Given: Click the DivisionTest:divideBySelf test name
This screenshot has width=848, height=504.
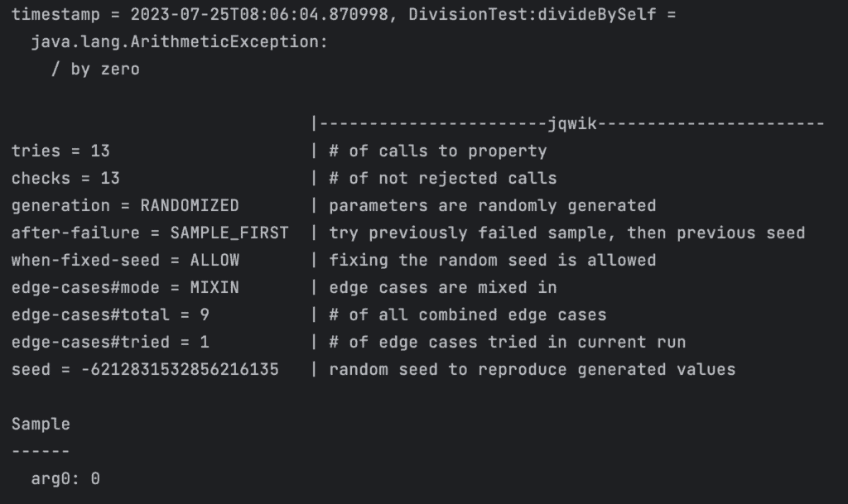Looking at the screenshot, I should pyautogui.click(x=532, y=15).
